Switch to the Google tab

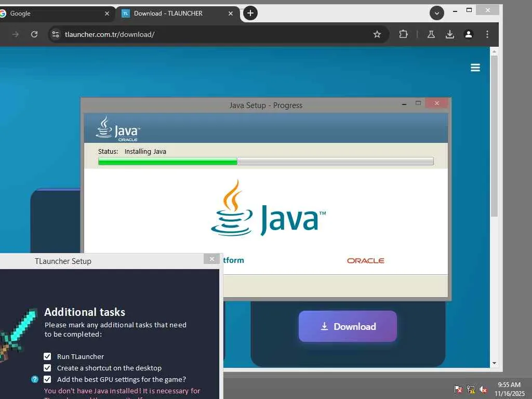[54, 14]
